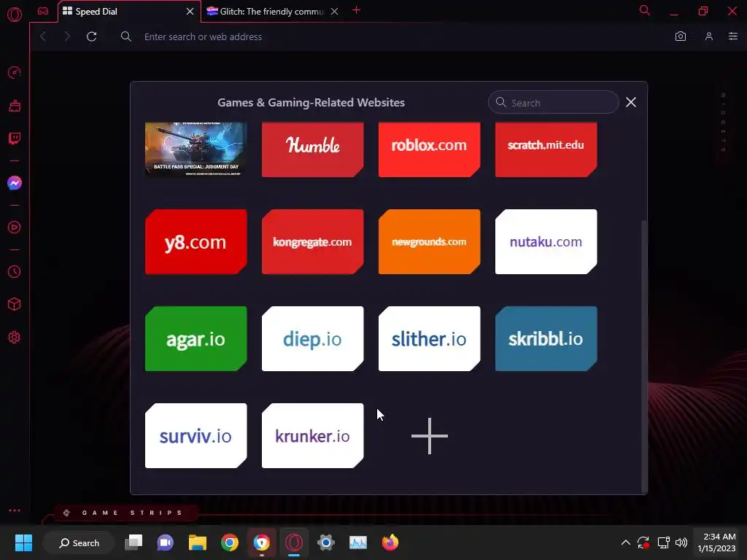Screen dimensions: 747x560
Task: Open the y8.com tile
Action: coord(196,242)
